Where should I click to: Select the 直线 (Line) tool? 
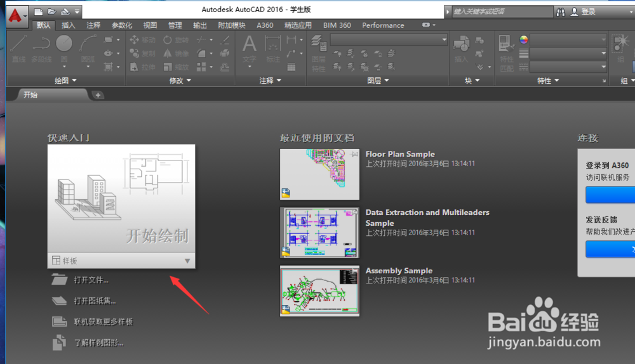click(18, 49)
